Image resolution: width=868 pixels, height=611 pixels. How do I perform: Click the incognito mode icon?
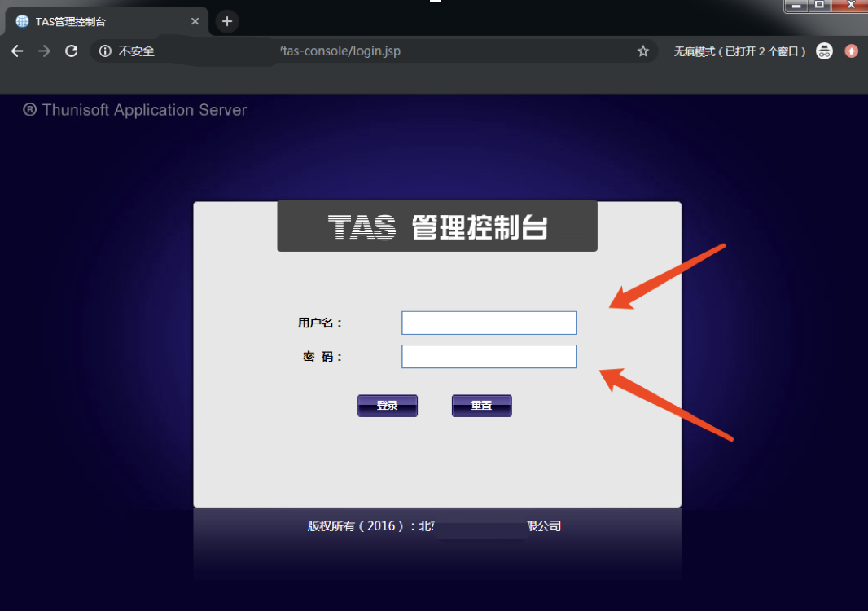(825, 51)
